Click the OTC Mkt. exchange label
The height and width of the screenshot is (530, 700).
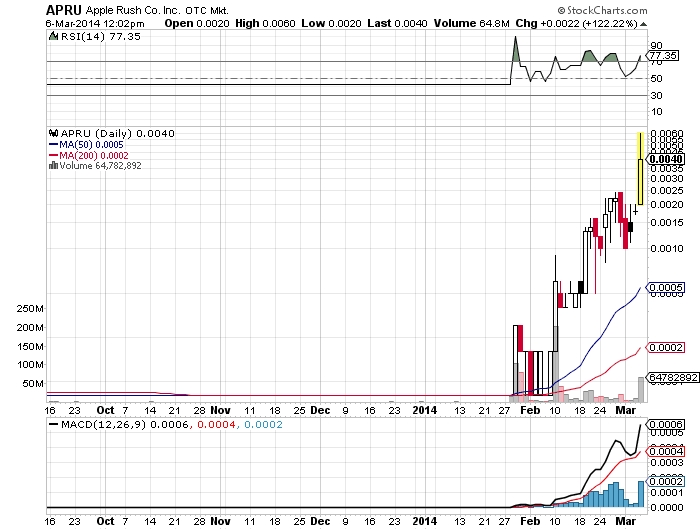(207, 10)
